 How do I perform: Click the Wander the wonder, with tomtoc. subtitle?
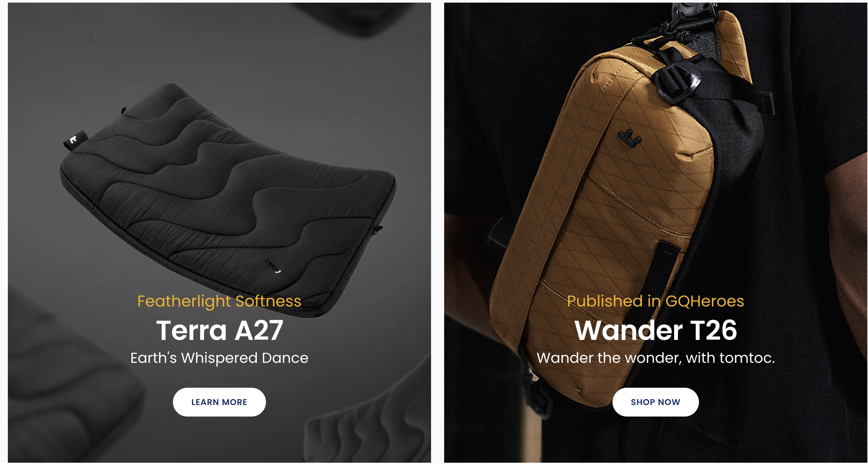point(655,358)
